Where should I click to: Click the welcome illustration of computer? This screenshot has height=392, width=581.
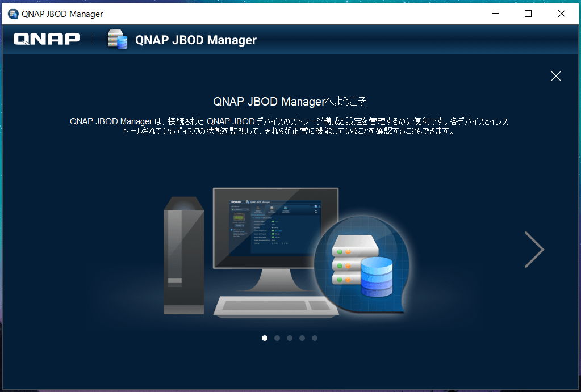click(x=286, y=252)
